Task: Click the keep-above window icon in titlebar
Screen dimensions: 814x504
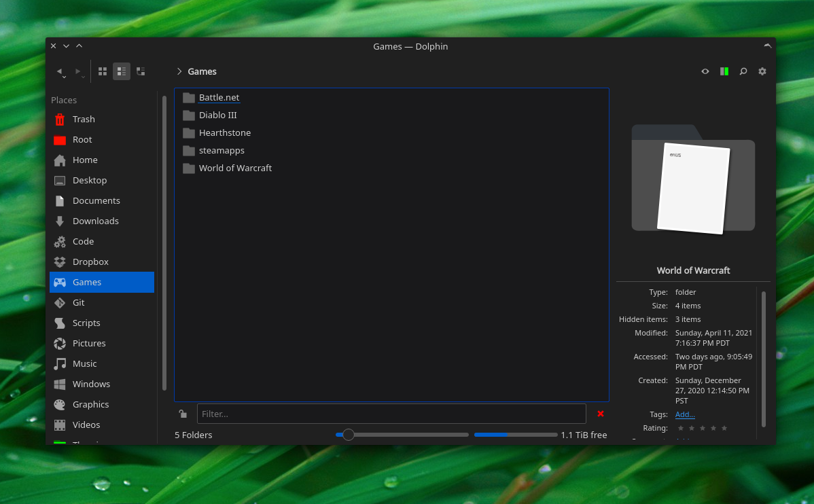Action: [767, 46]
